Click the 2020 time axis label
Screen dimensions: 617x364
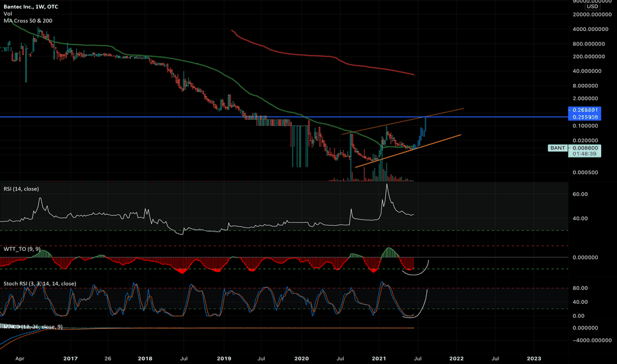pos(301,359)
